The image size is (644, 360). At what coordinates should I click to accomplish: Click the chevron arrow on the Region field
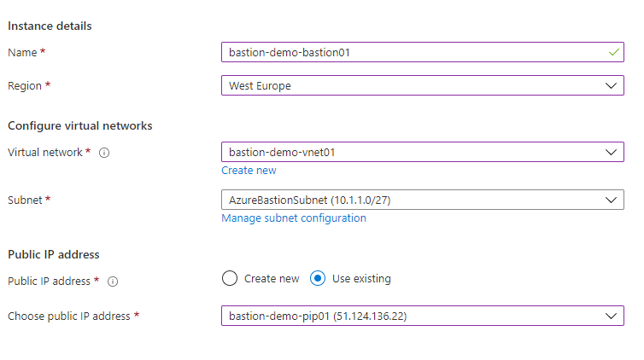[611, 85]
